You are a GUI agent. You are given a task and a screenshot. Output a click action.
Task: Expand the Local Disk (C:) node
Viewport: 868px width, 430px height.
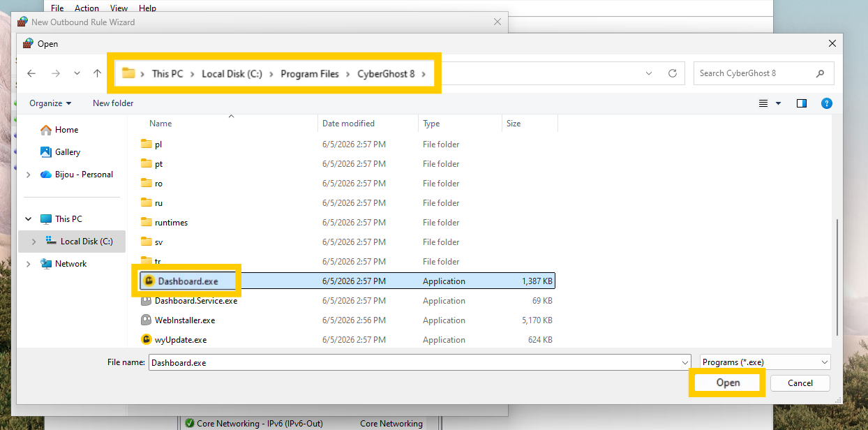(x=33, y=242)
